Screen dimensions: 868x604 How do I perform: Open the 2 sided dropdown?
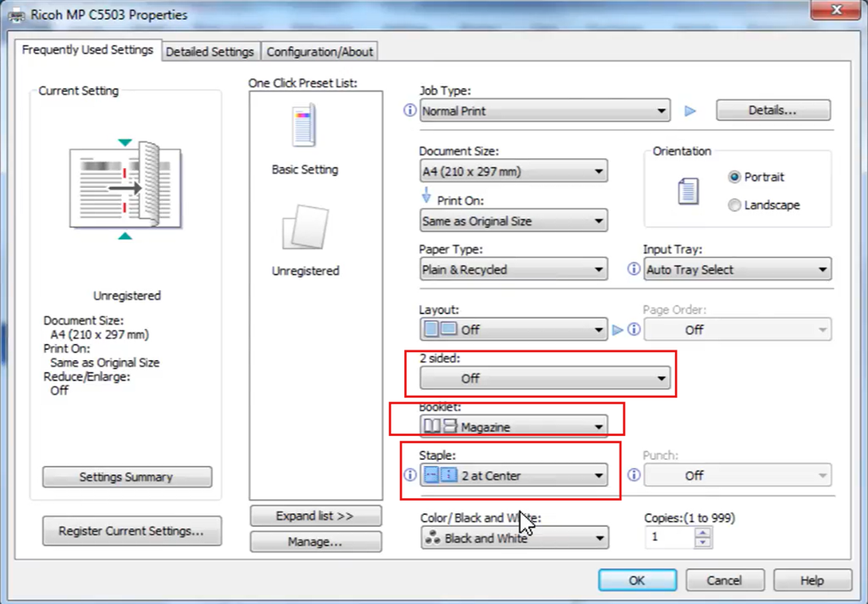pyautogui.click(x=545, y=378)
